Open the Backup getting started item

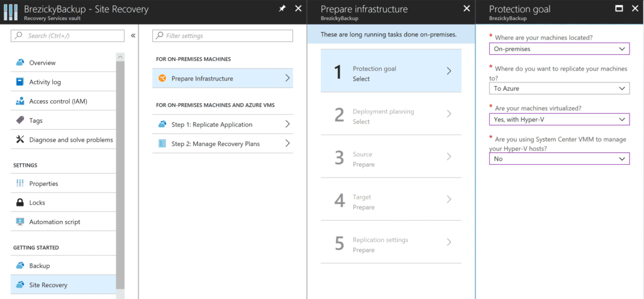coord(64,266)
